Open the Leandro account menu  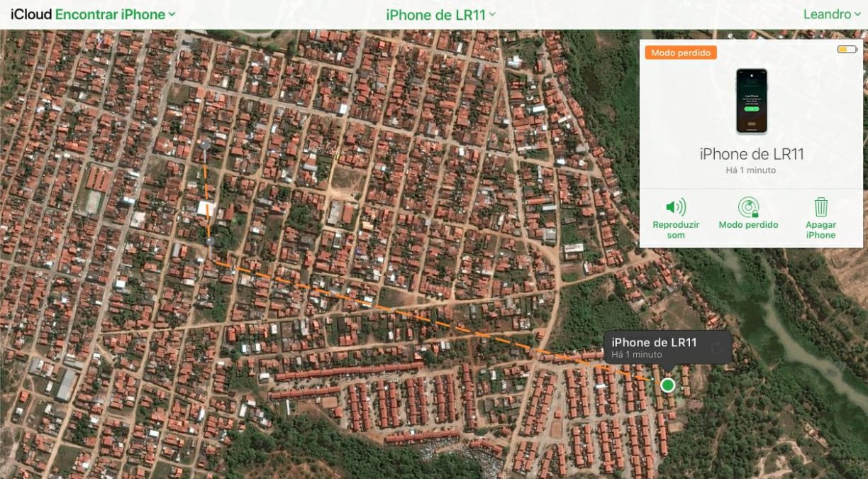831,14
